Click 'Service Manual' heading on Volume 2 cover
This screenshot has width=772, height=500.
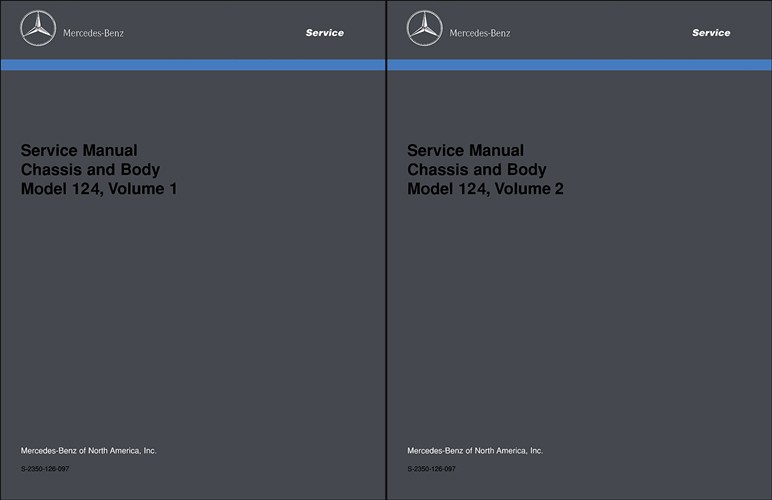pyautogui.click(x=466, y=151)
